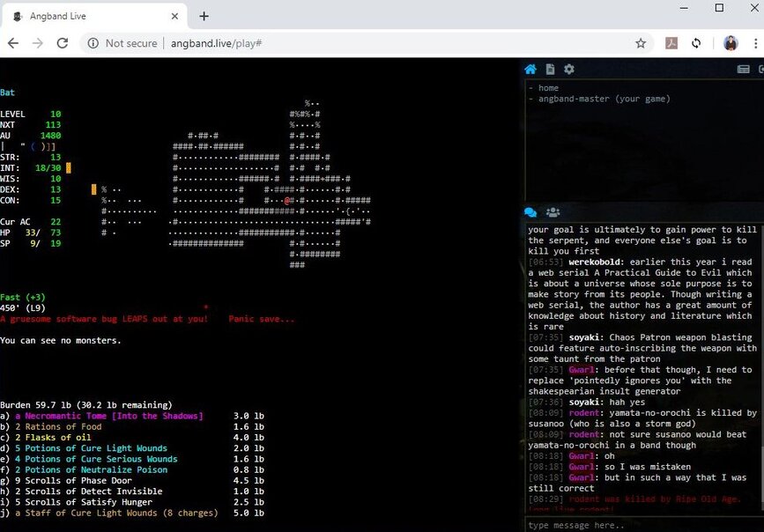Open the document file icon panel
This screenshot has height=532, width=764.
coord(550,69)
